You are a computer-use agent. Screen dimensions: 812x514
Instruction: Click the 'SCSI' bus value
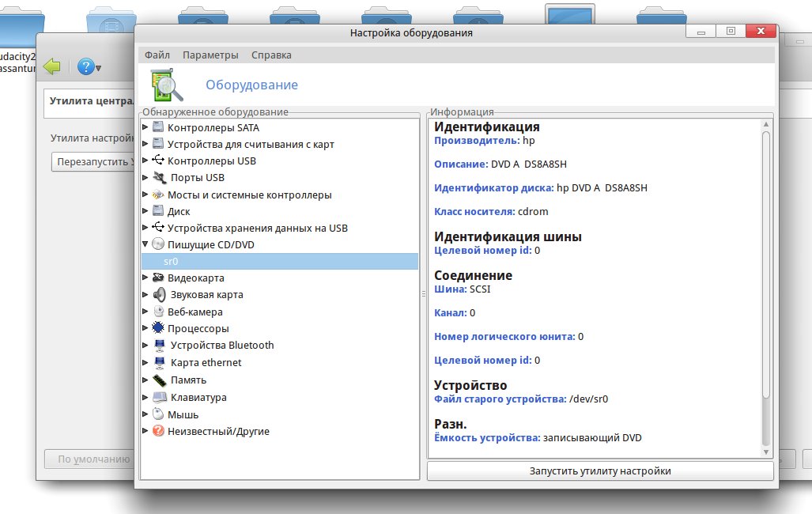[x=480, y=289]
